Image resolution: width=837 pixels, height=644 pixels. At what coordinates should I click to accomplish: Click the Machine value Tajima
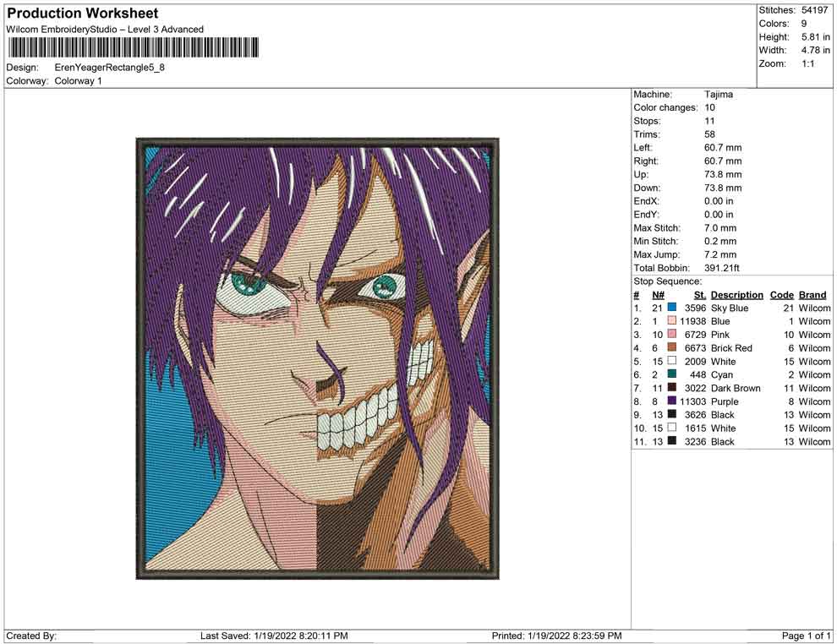point(719,95)
